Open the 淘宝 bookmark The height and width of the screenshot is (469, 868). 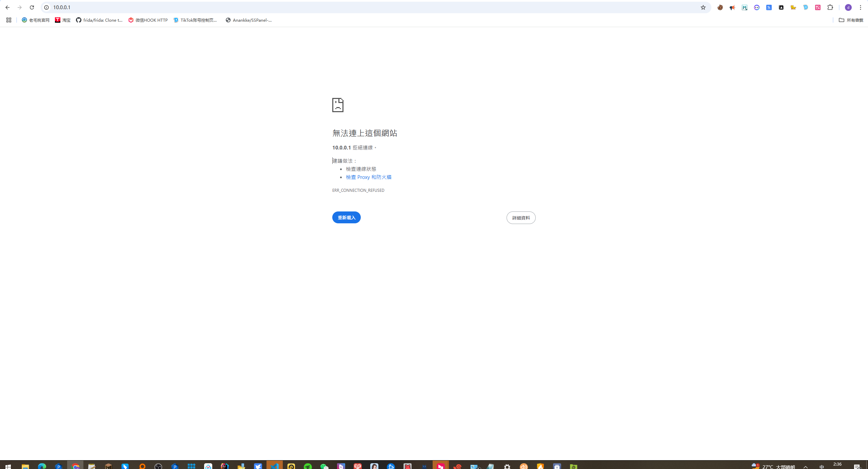(x=63, y=20)
